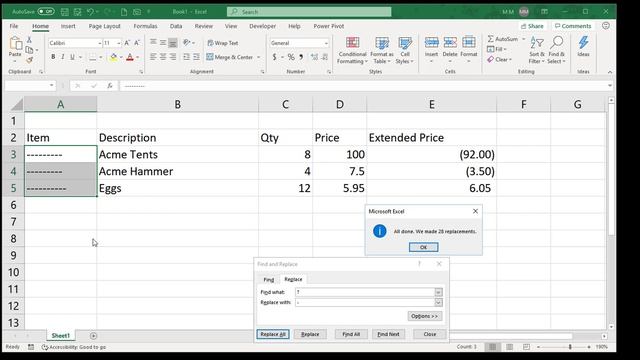
Task: Click the Format cells icon
Action: pyautogui.click(x=469, y=42)
